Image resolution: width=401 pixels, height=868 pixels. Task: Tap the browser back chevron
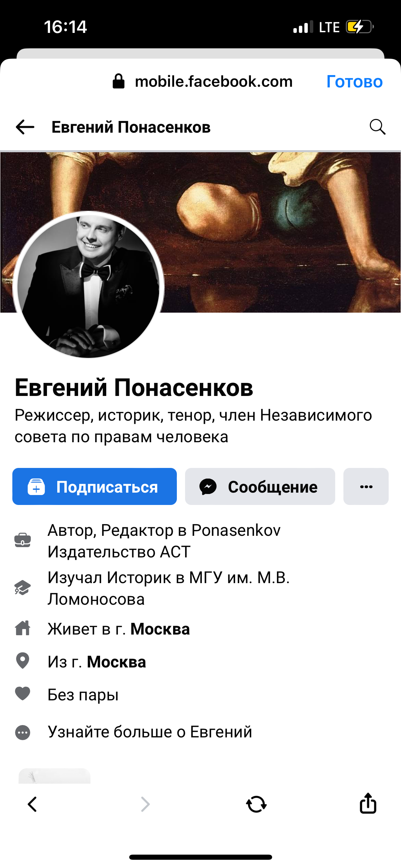point(32,804)
